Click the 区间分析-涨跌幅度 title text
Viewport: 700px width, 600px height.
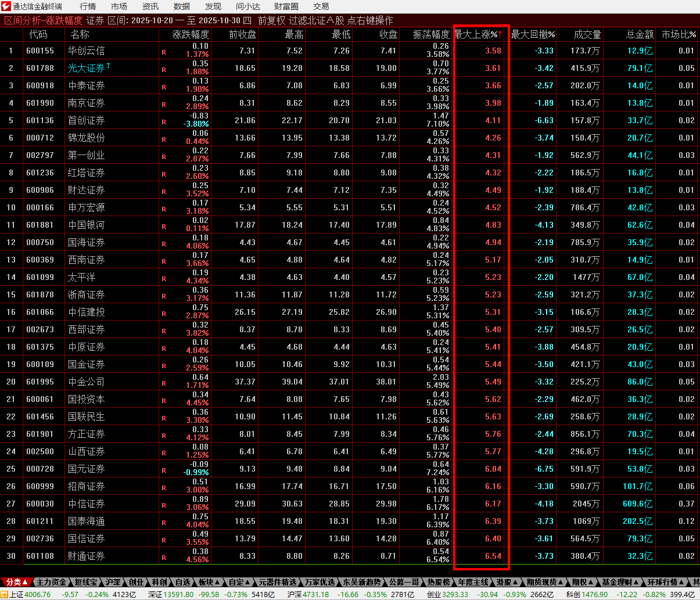pos(44,20)
